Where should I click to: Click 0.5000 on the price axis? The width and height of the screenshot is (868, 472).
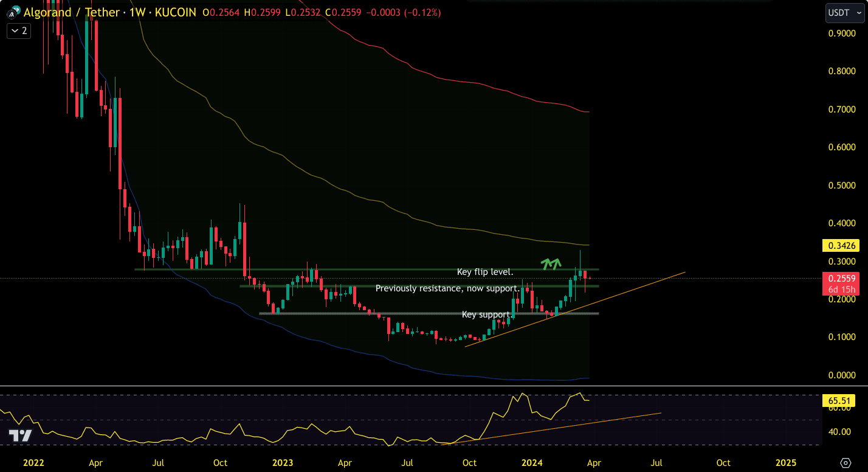(x=841, y=186)
